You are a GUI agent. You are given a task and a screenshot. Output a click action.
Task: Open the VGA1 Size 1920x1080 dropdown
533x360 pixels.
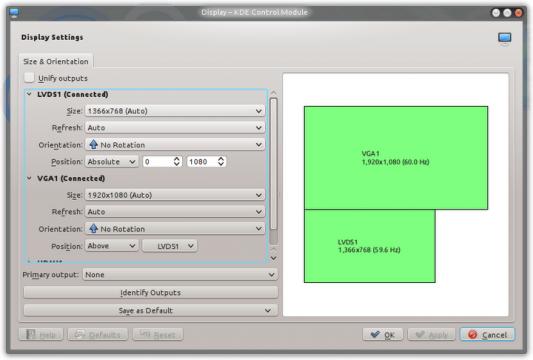(x=175, y=195)
